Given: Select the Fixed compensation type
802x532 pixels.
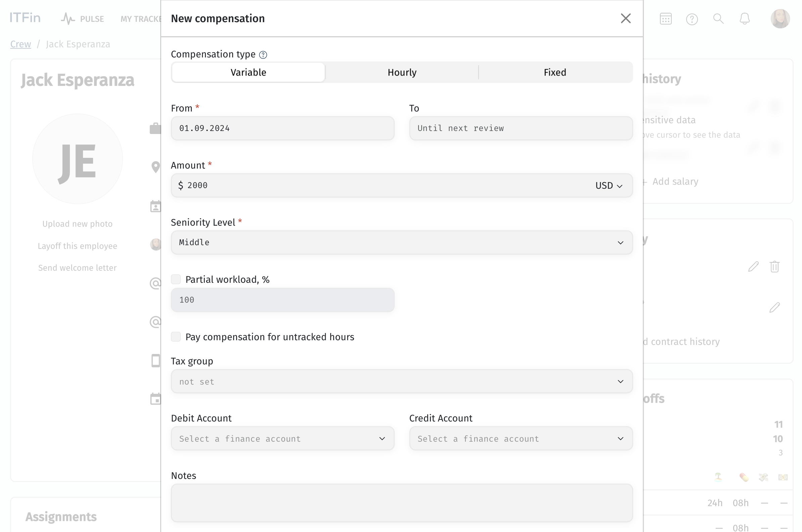Looking at the screenshot, I should pyautogui.click(x=555, y=72).
